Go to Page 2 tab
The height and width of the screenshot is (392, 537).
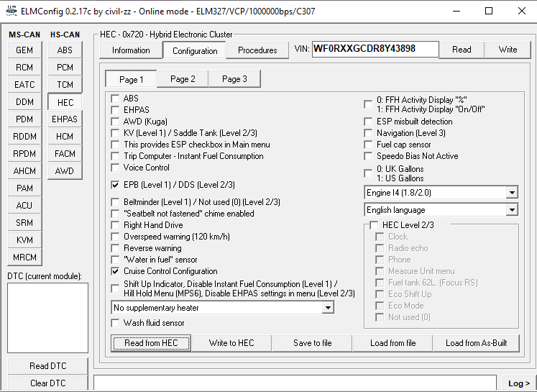coord(183,79)
